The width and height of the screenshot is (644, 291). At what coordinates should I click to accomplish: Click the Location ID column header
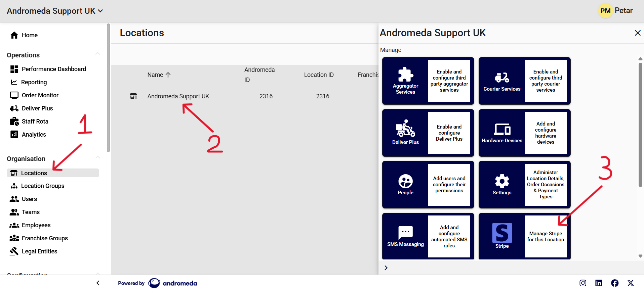point(319,75)
